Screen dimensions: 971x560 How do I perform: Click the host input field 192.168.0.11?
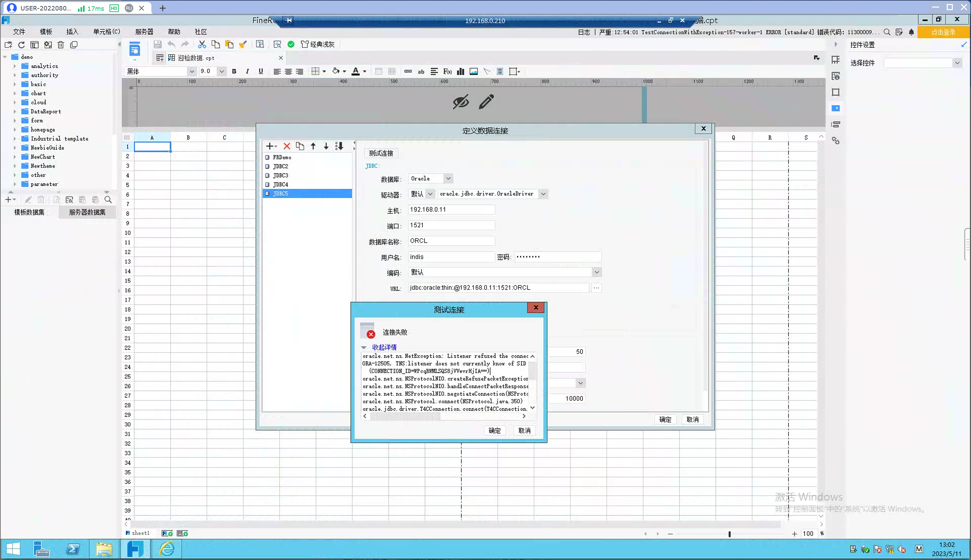coord(451,209)
